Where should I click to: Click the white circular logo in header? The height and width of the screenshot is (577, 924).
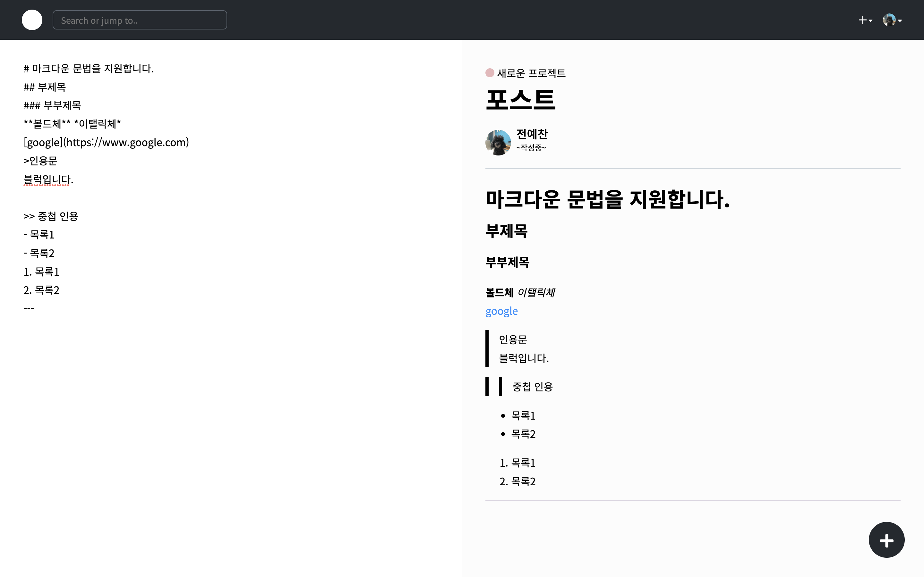click(x=32, y=20)
